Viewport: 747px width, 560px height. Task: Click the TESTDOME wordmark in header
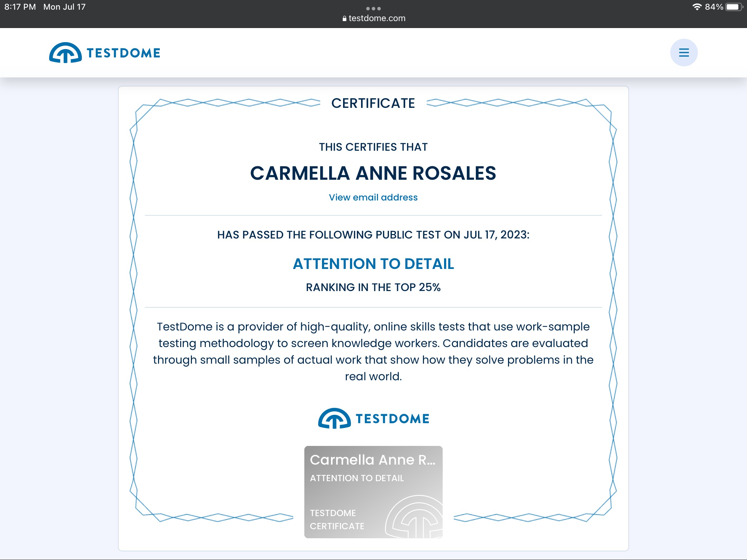point(123,53)
